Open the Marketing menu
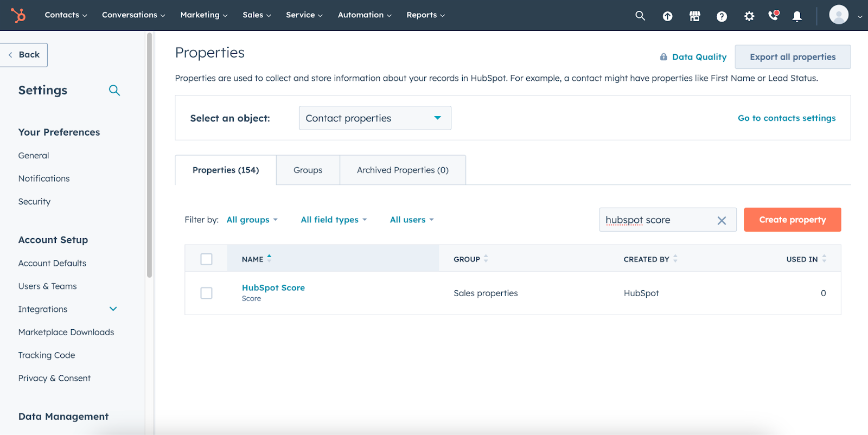Image resolution: width=868 pixels, height=435 pixels. 204,15
